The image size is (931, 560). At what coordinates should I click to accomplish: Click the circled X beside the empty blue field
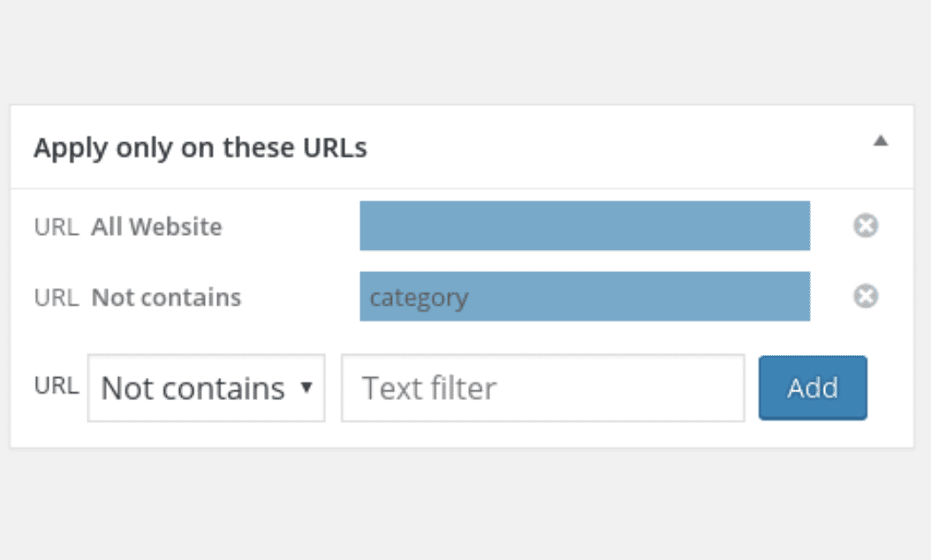[866, 225]
